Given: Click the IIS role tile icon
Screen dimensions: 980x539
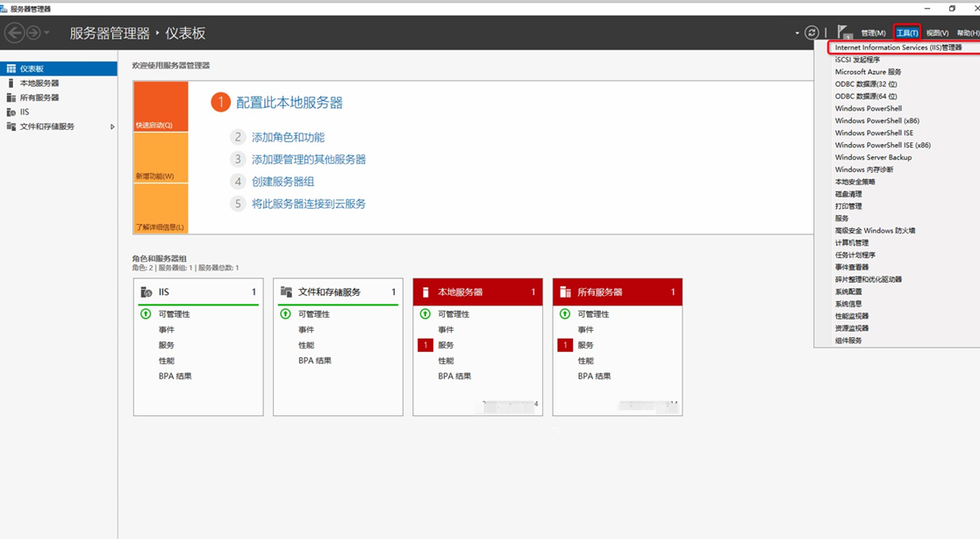Looking at the screenshot, I should pyautogui.click(x=147, y=292).
